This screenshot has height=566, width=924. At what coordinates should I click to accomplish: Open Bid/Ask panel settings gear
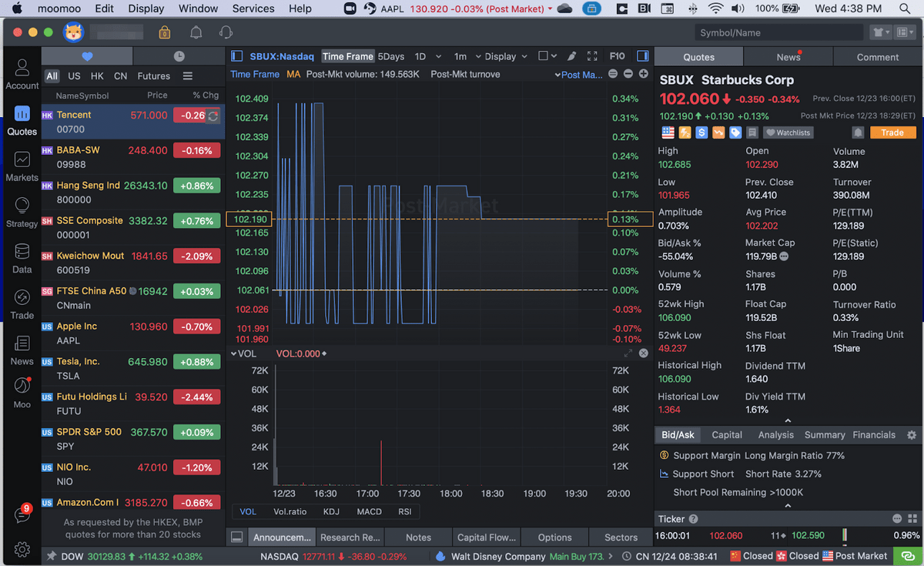pyautogui.click(x=912, y=435)
